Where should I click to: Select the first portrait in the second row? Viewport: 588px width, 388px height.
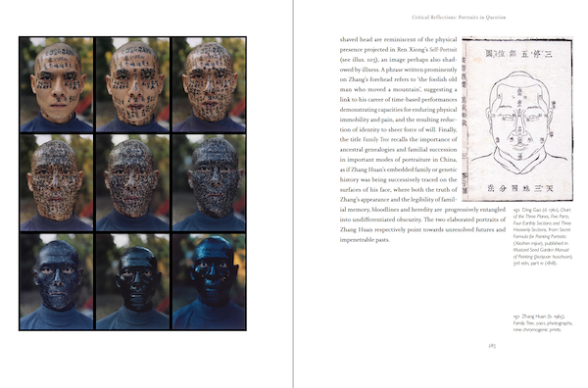point(57,182)
